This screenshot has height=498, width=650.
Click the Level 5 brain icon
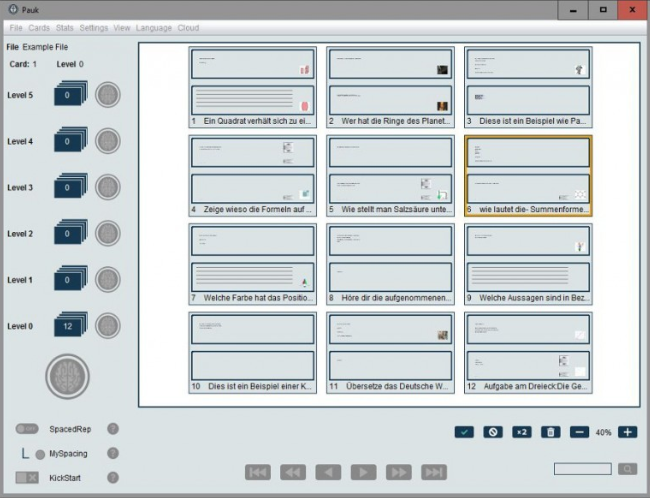pos(108,95)
